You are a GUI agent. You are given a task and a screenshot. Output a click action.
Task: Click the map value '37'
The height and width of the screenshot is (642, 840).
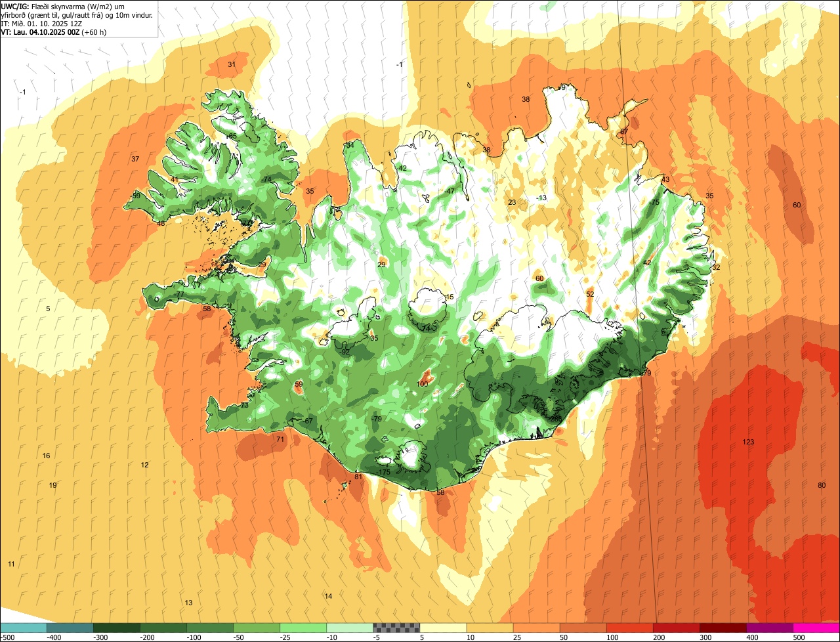(x=135, y=160)
